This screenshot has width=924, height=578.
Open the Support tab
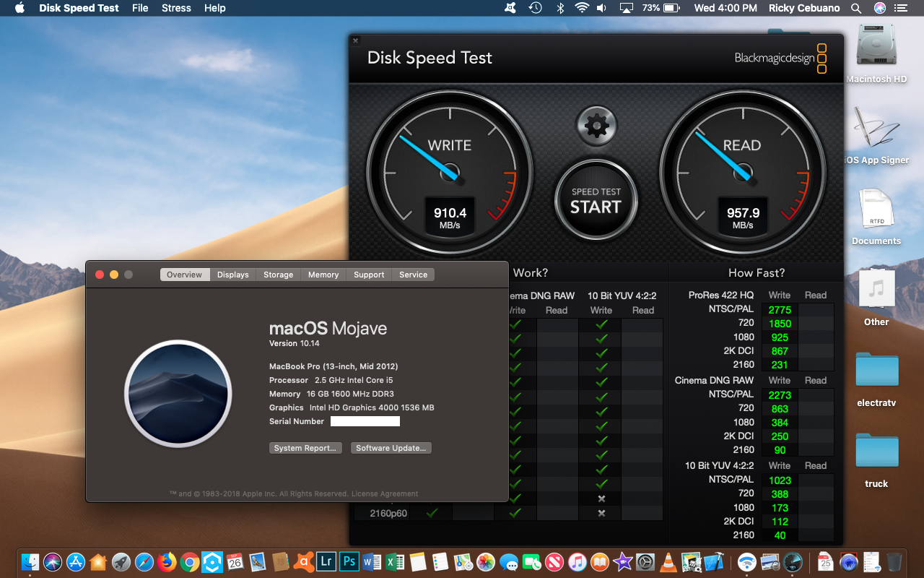point(369,275)
